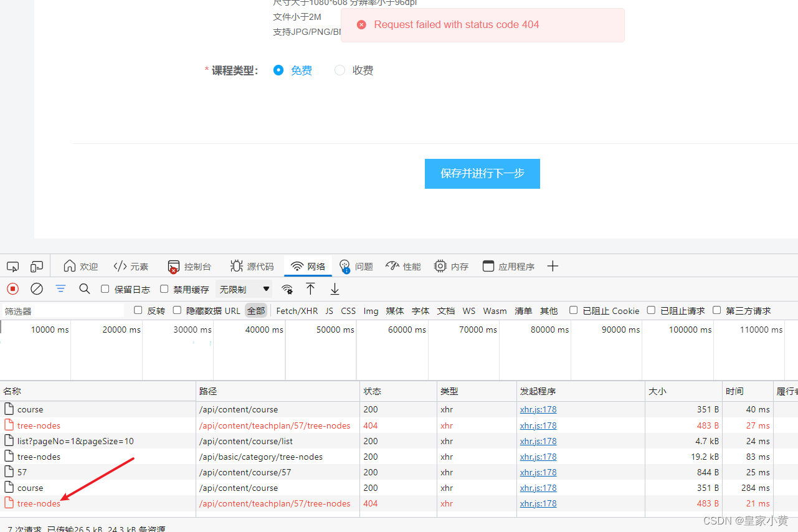The height and width of the screenshot is (532, 798).
Task: Focus the 筛选器 filter input field
Action: coord(62,311)
